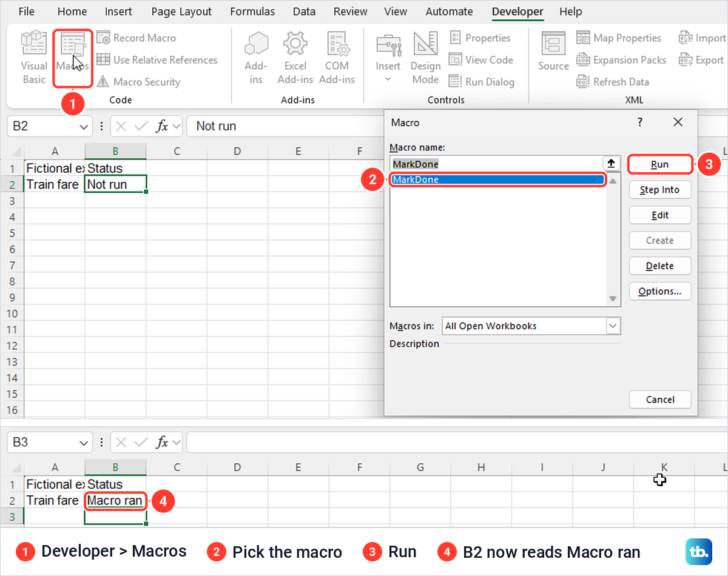This screenshot has height=576, width=728.
Task: Open COM Add-ins dialog
Action: [x=337, y=58]
